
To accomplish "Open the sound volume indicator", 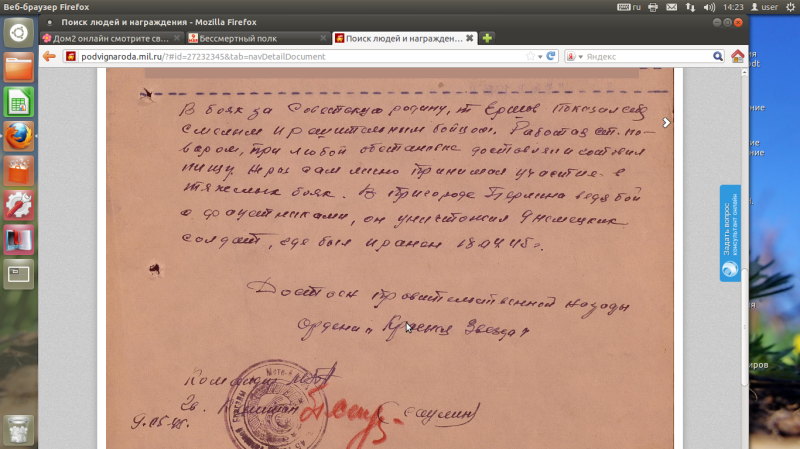I will pos(709,7).
